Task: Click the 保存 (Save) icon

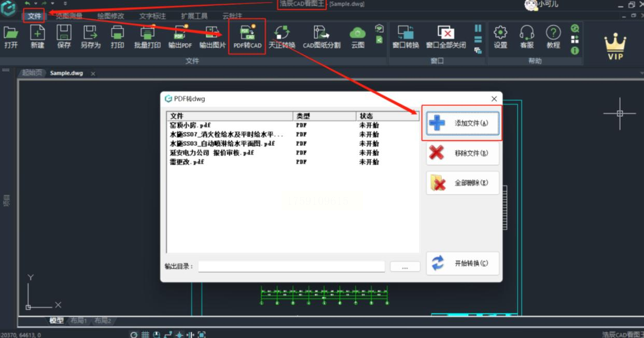Action: tap(64, 33)
